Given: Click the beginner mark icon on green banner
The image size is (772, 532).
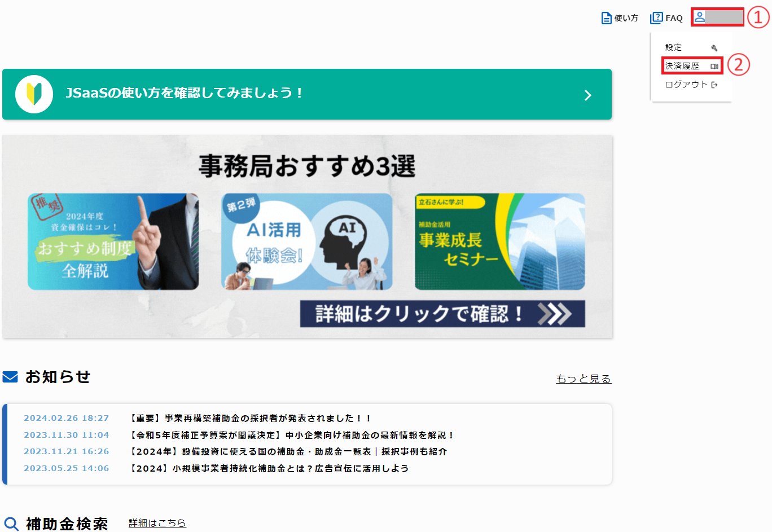Looking at the screenshot, I should (34, 94).
